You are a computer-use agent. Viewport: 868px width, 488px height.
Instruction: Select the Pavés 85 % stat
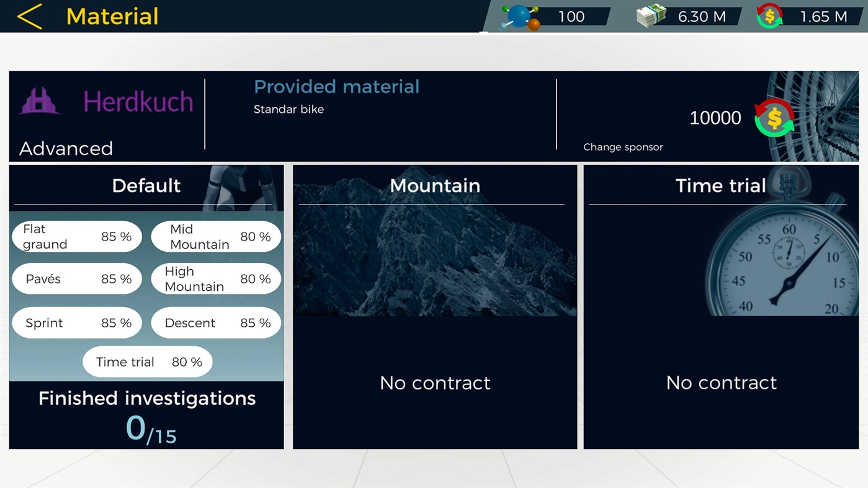pyautogui.click(x=77, y=279)
